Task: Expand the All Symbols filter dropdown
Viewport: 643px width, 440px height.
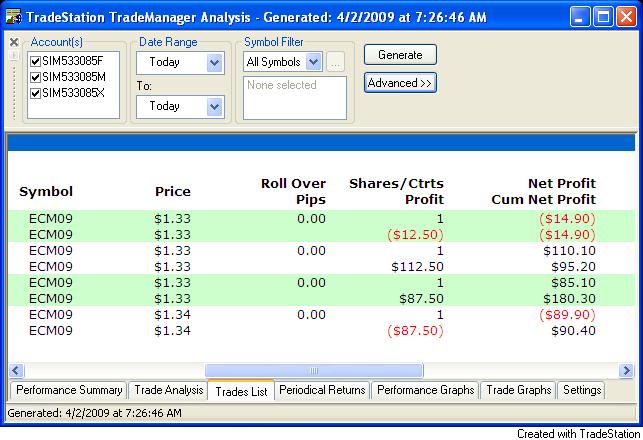Action: click(x=314, y=62)
